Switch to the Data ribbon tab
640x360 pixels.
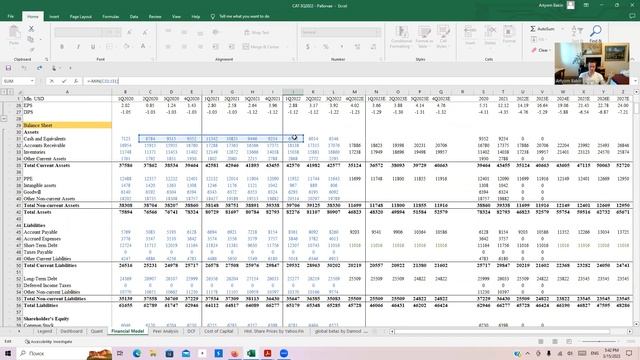[x=134, y=17]
